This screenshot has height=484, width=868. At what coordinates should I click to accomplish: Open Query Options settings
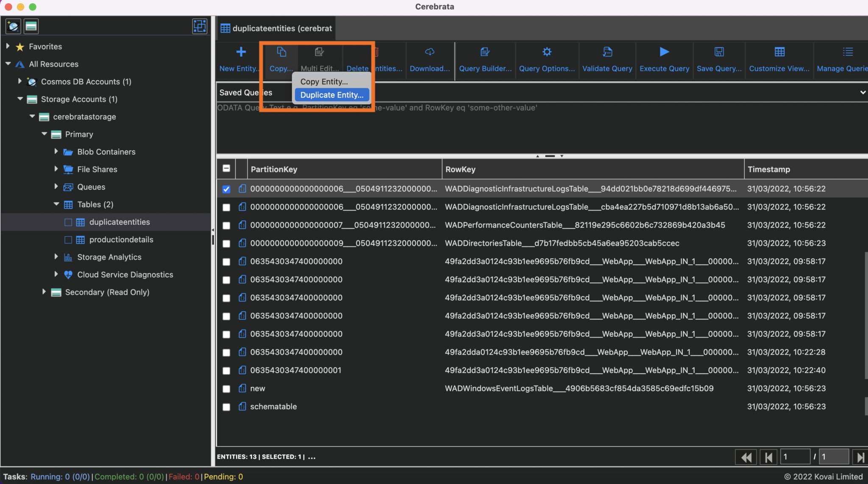click(x=546, y=52)
